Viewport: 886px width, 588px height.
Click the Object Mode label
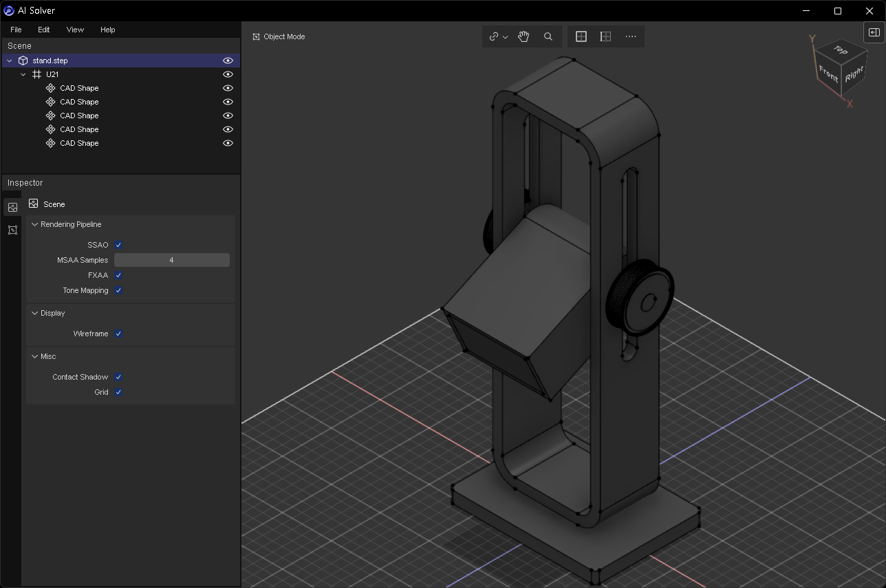pos(284,36)
